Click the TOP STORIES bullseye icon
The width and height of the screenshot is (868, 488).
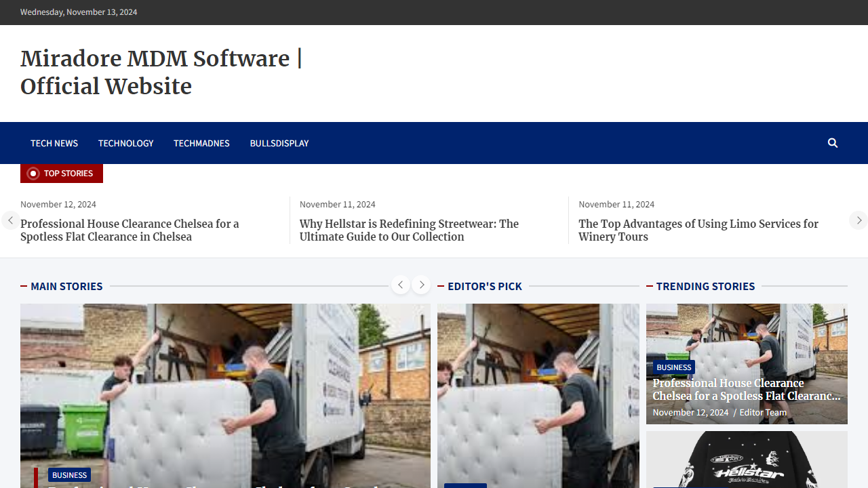33,173
